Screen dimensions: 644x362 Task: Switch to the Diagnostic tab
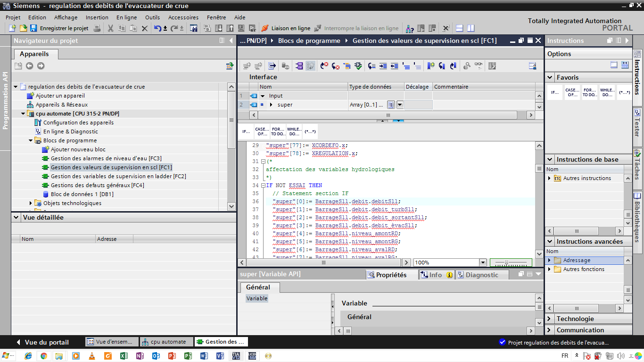pos(481,275)
